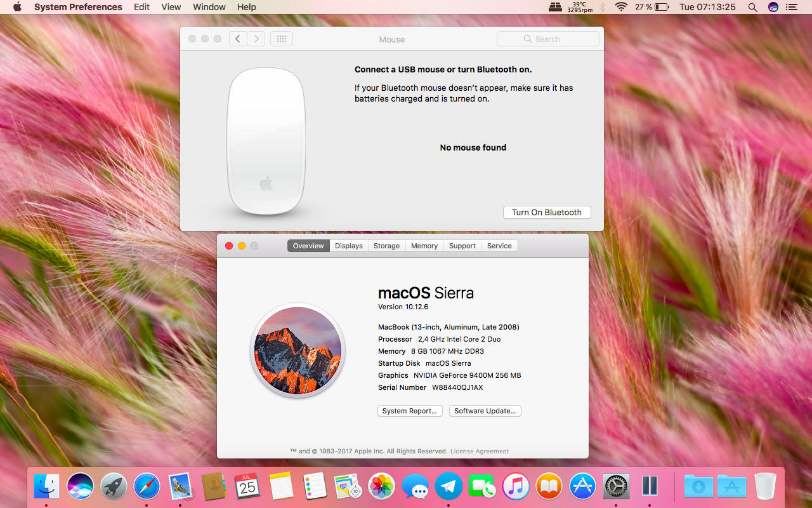Open Launchpad rocket icon in dock

(114, 487)
